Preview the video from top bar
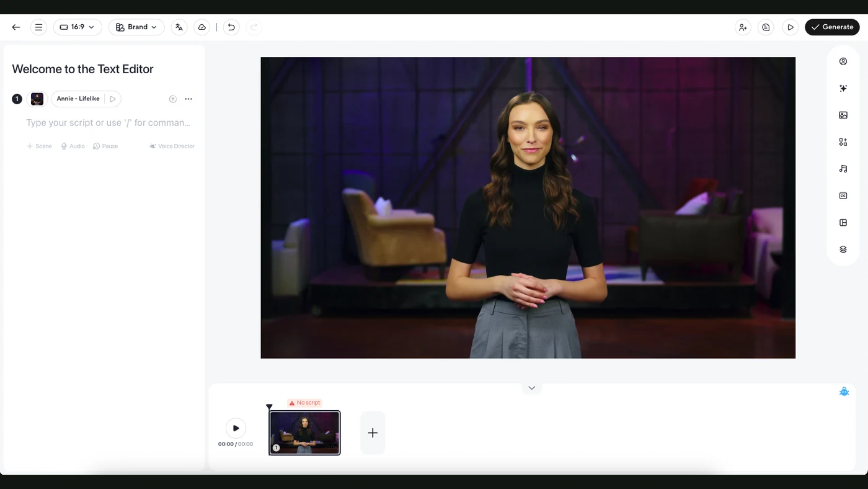 790,27
